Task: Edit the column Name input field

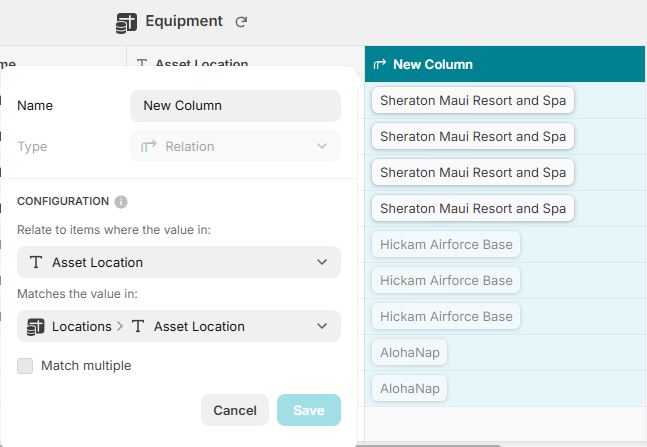Action: pyautogui.click(x=235, y=106)
